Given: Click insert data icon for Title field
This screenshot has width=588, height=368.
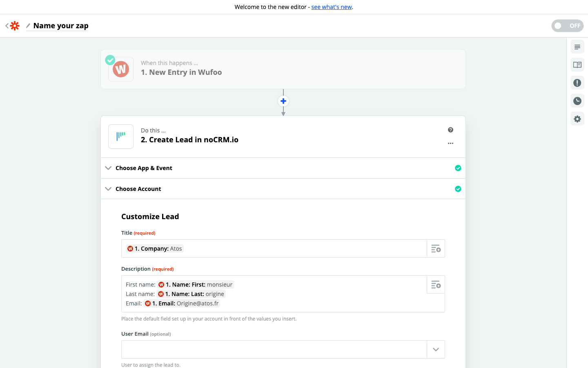Looking at the screenshot, I should point(436,249).
